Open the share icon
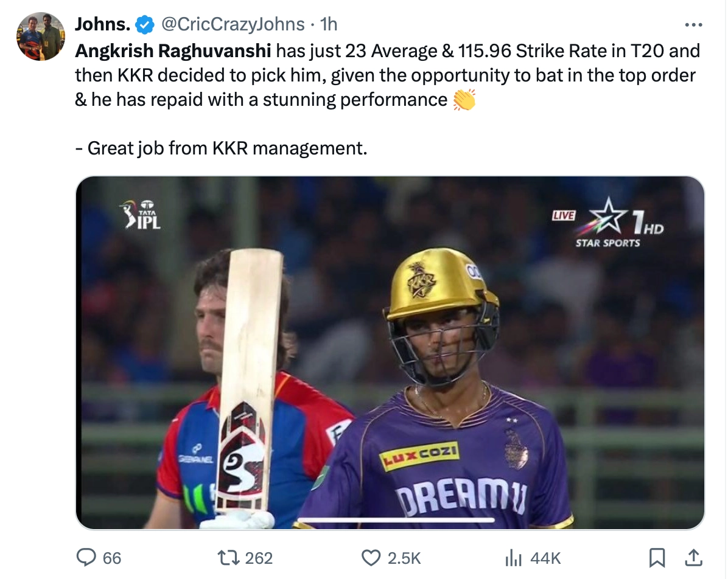This screenshot has width=728, height=579. coord(694,557)
